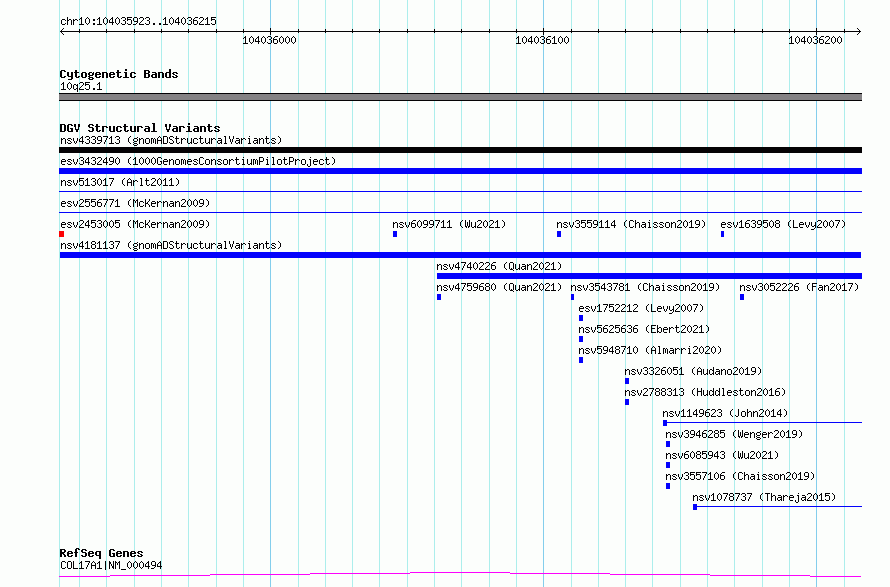Click ruler position 104036200

coord(816,40)
